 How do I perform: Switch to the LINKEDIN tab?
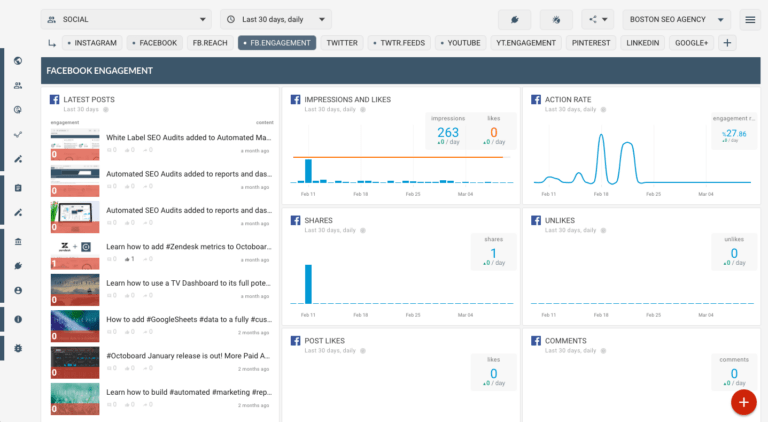coord(643,43)
